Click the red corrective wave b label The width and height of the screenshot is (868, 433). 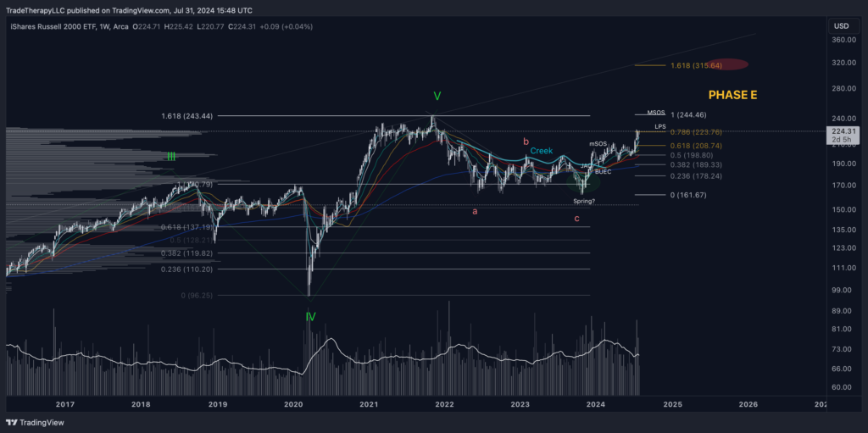click(x=526, y=142)
